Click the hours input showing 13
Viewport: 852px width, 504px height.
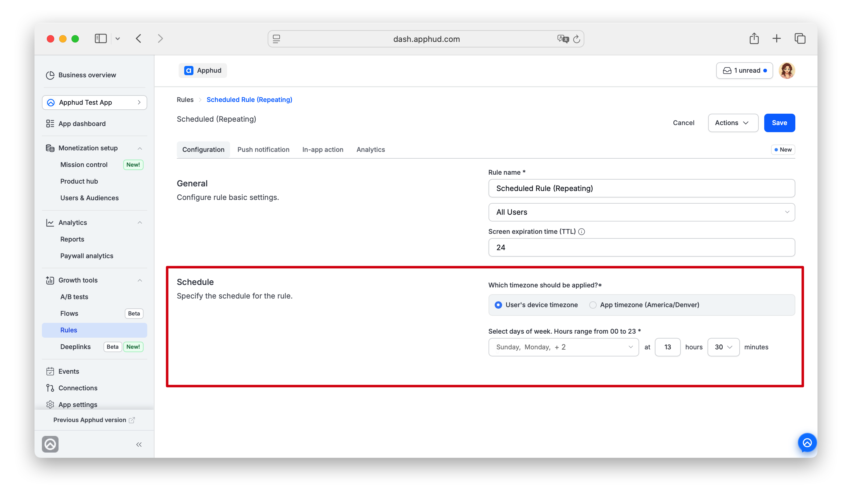667,347
